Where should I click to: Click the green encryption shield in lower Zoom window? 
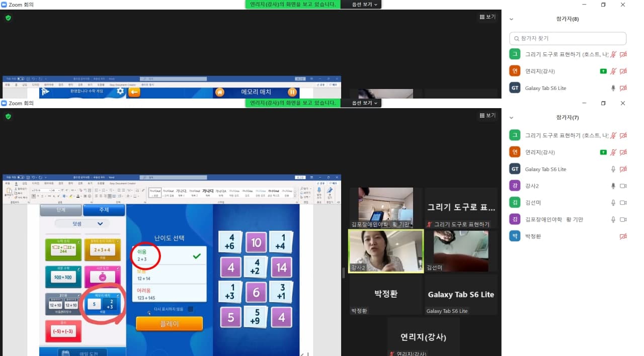click(x=8, y=116)
